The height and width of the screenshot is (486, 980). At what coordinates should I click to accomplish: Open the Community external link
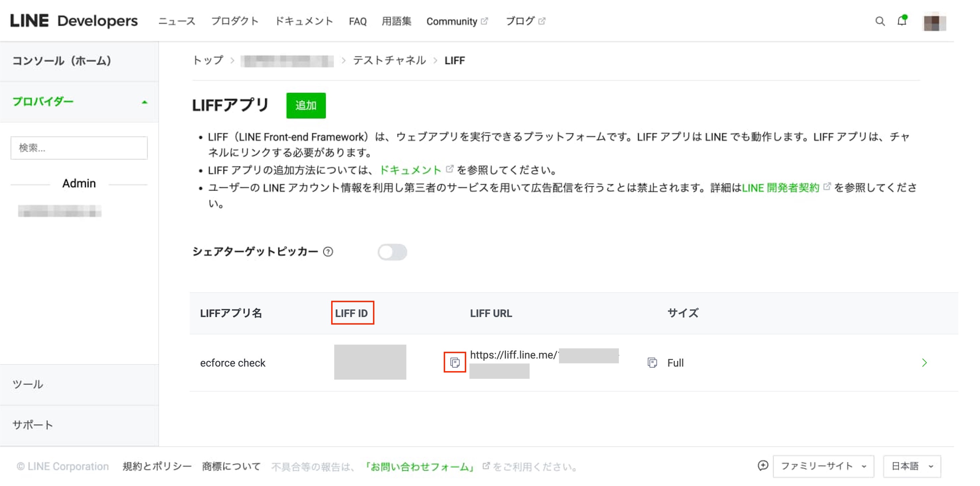point(457,21)
